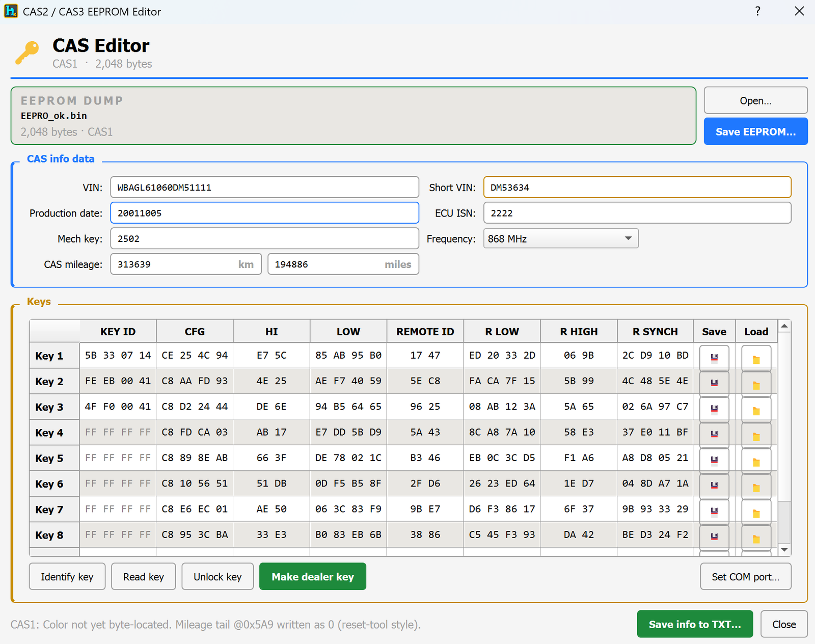Select the Key 3 row header

(55, 407)
